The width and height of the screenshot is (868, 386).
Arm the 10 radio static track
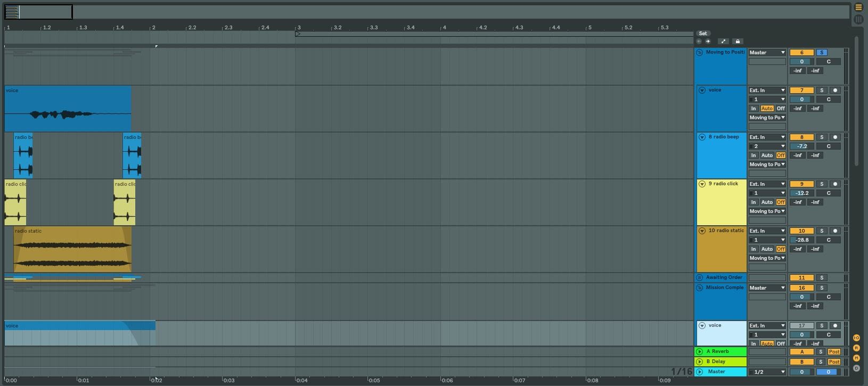tap(835, 231)
